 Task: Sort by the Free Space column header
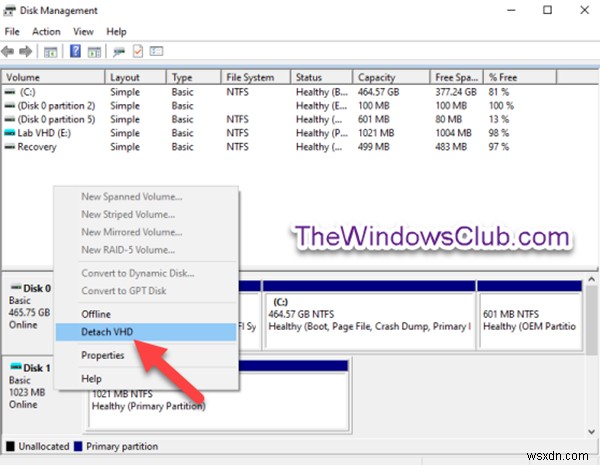point(457,77)
